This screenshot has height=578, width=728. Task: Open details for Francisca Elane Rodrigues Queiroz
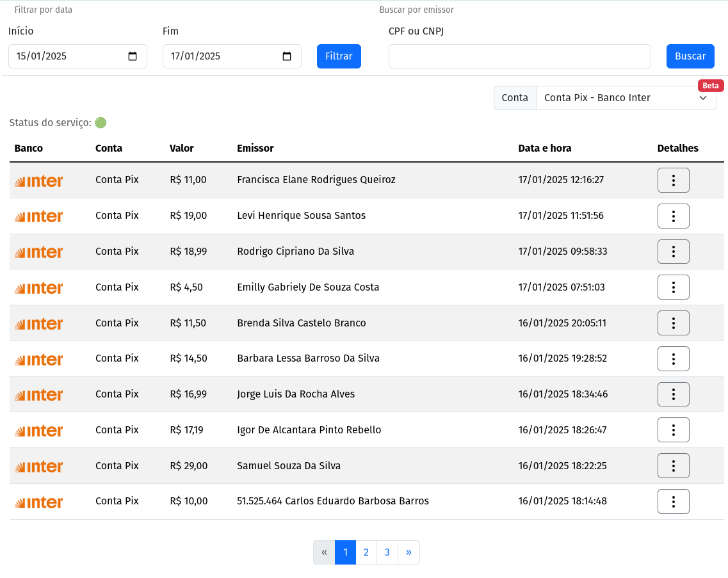[673, 180]
